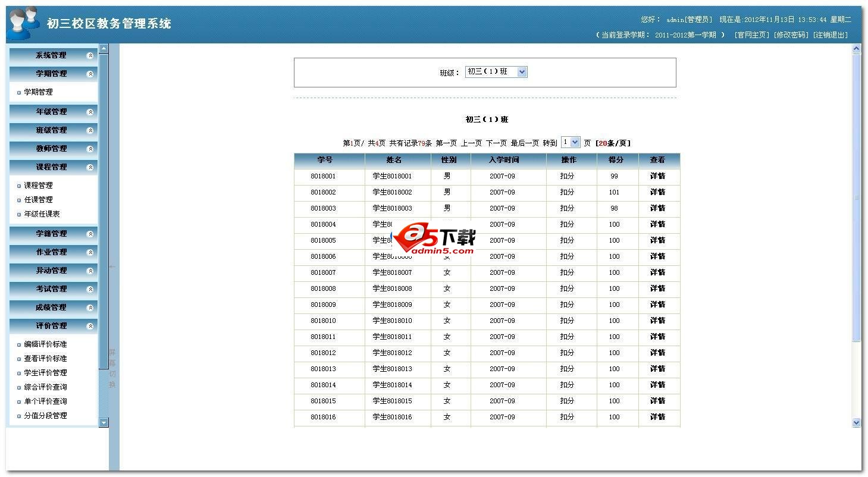
Task: Click 扣分 for student 8018001
Action: [567, 177]
